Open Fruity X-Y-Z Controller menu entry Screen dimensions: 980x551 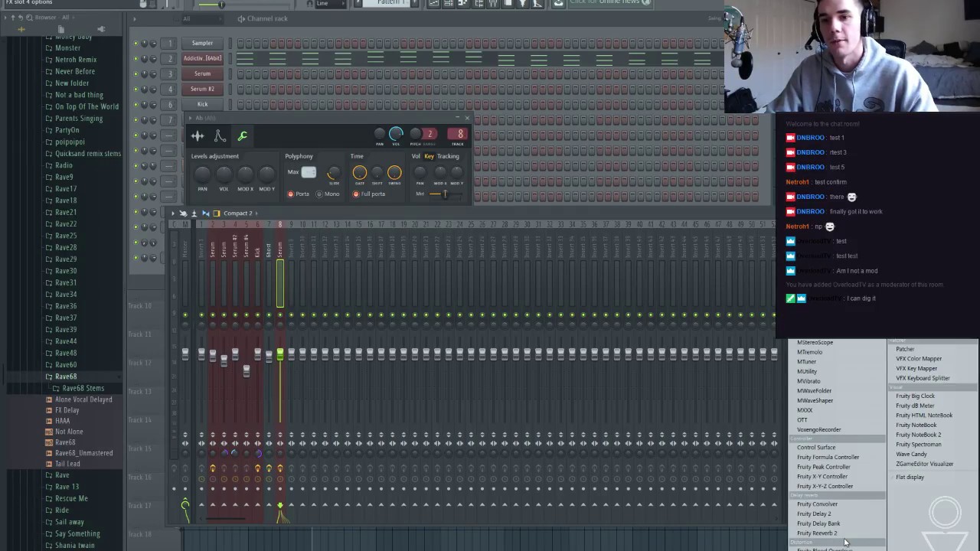[x=825, y=486]
